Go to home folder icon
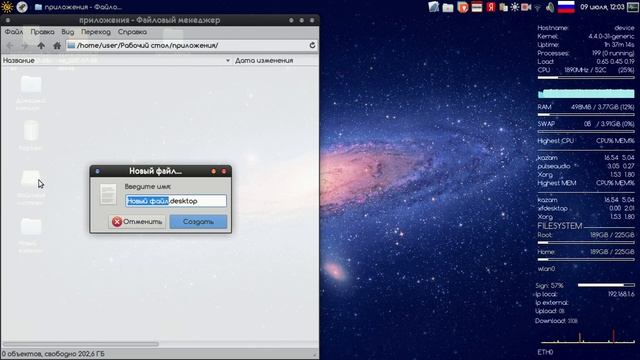Viewport: 640px width, 360px height. pos(57,46)
